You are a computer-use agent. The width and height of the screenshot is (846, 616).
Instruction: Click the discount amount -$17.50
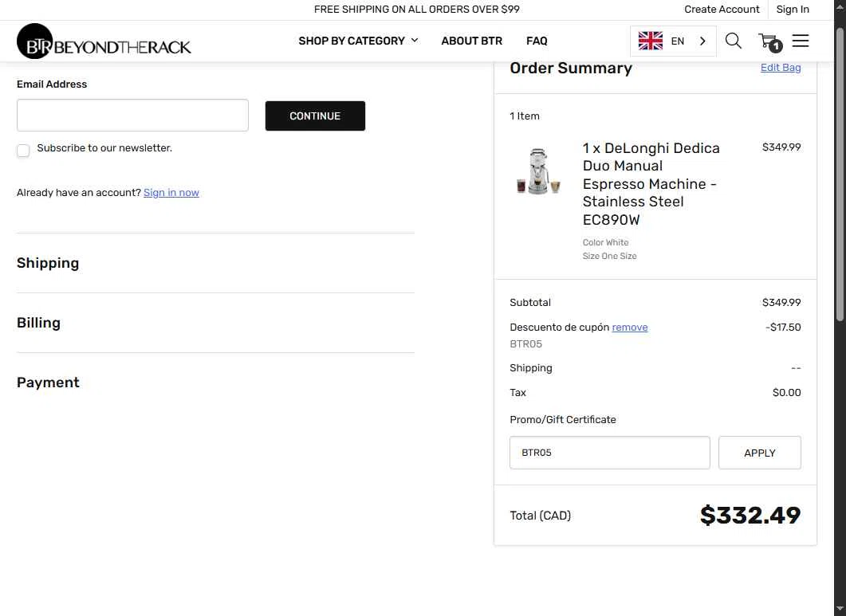click(783, 328)
